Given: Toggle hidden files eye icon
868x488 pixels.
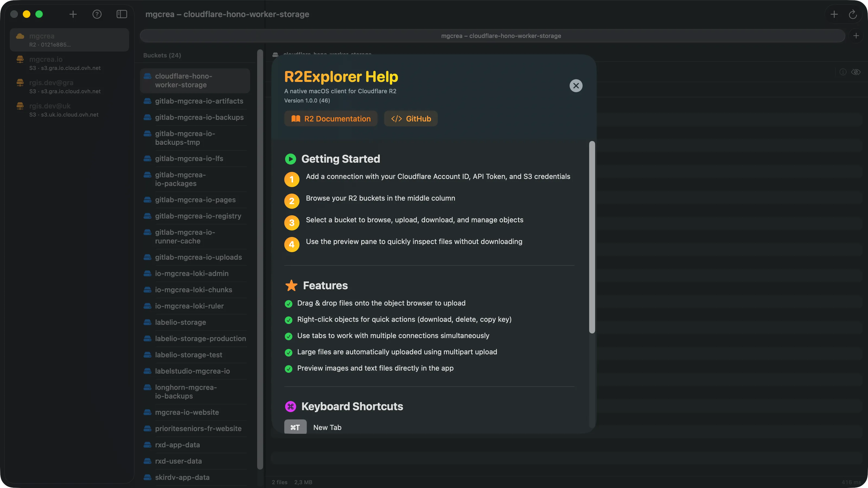Looking at the screenshot, I should pos(856,72).
